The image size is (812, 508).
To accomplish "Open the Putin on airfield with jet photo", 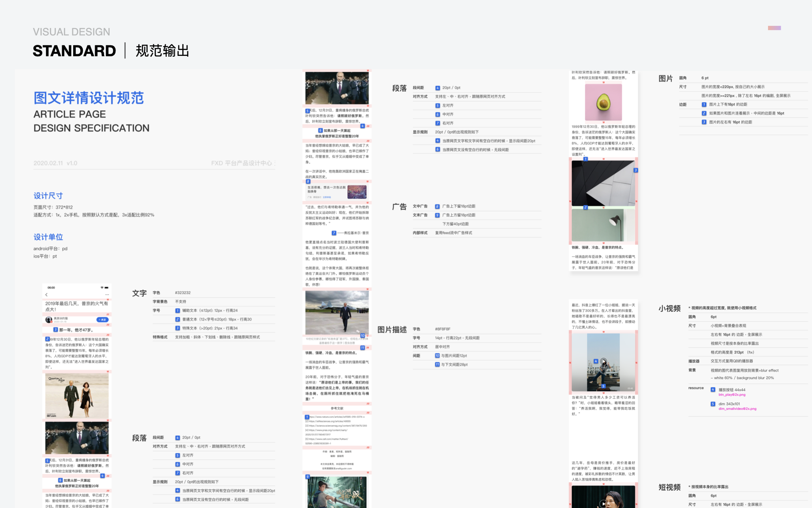I will (337, 312).
